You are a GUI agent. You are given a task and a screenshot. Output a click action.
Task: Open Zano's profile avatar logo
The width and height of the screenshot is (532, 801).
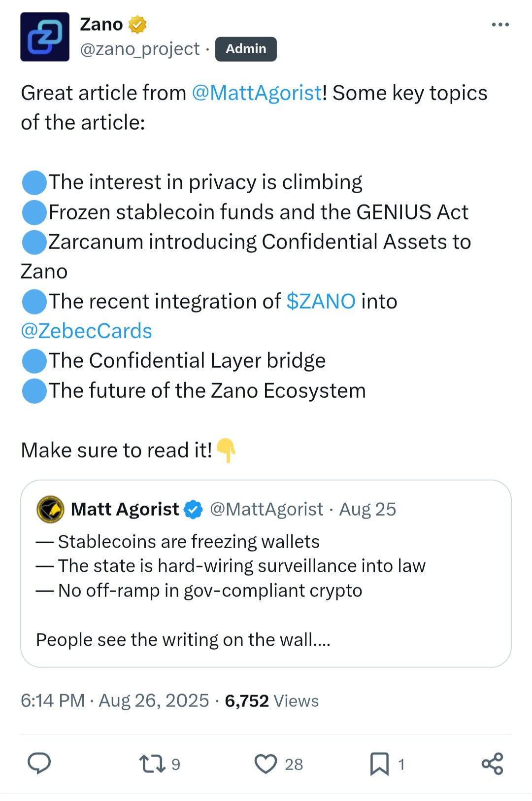tap(45, 37)
